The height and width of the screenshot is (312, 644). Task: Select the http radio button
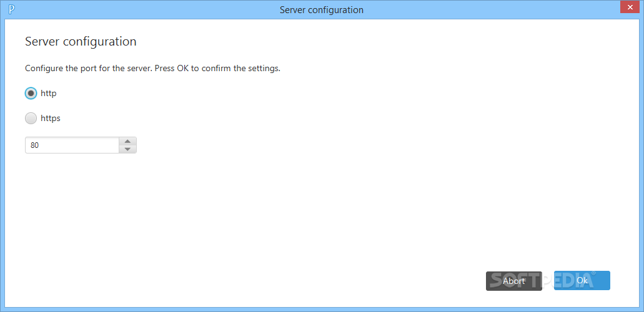point(31,93)
